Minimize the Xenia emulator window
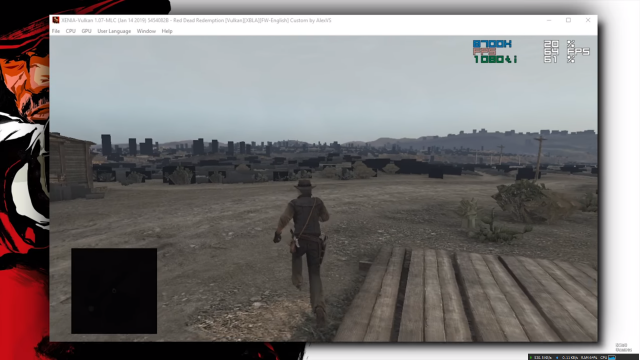The width and height of the screenshot is (640, 360). coord(549,20)
